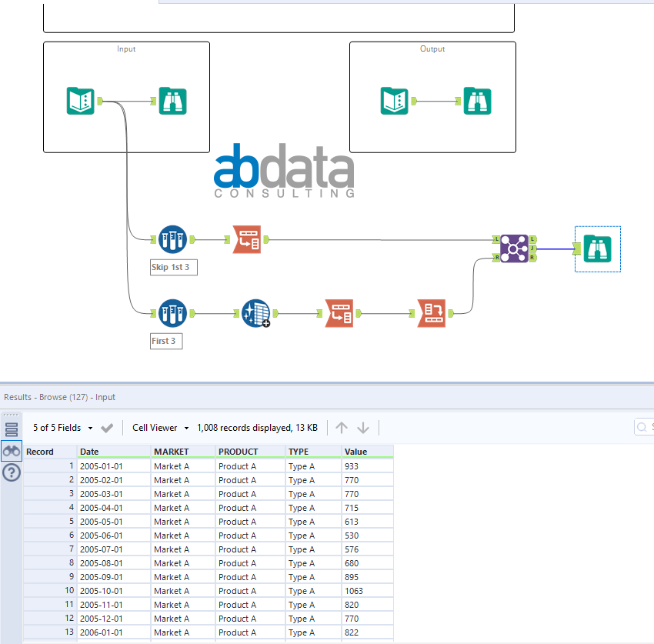Select the Output container title

432,48
